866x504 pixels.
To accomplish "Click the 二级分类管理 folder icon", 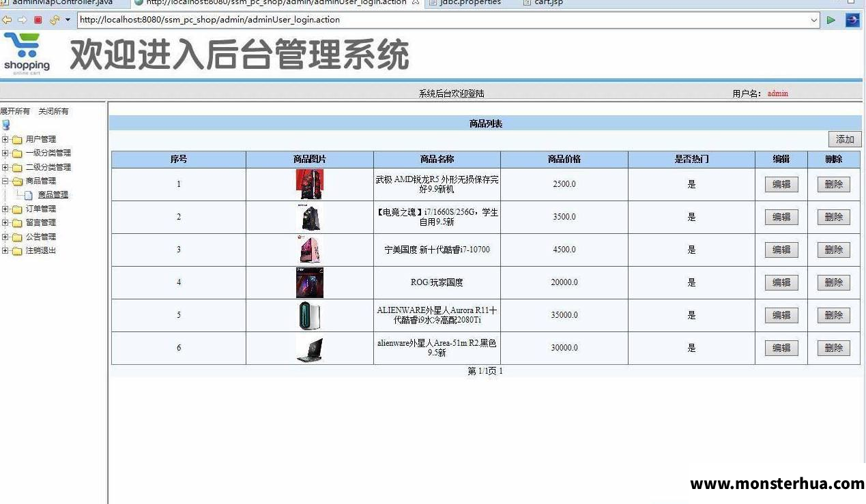I will pyautogui.click(x=17, y=168).
